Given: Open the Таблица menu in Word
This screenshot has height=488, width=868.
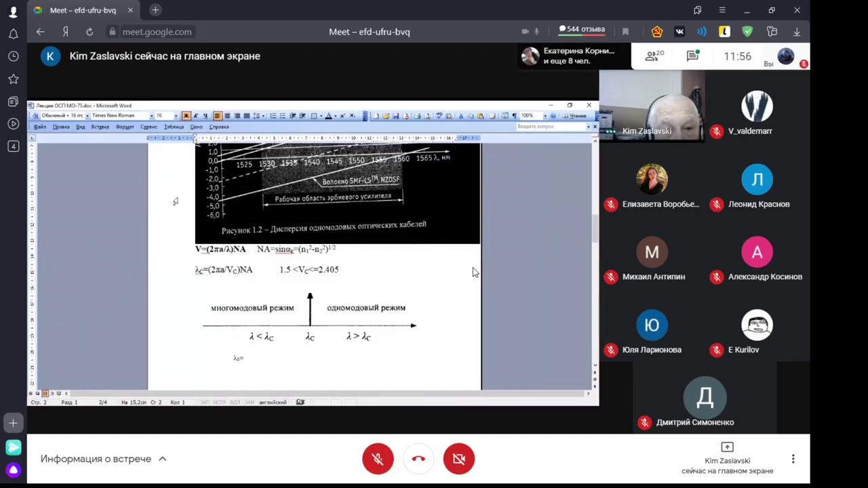Looking at the screenshot, I should click(174, 127).
